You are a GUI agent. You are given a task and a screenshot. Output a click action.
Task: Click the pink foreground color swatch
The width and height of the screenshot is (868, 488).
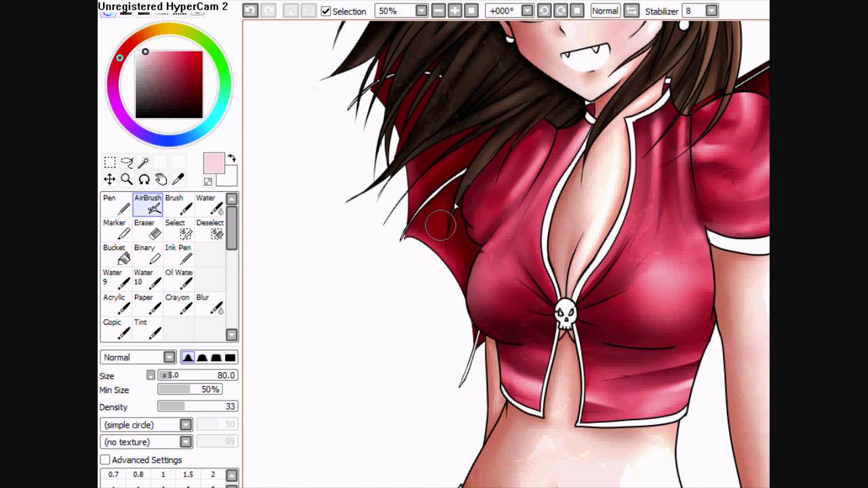pyautogui.click(x=214, y=163)
